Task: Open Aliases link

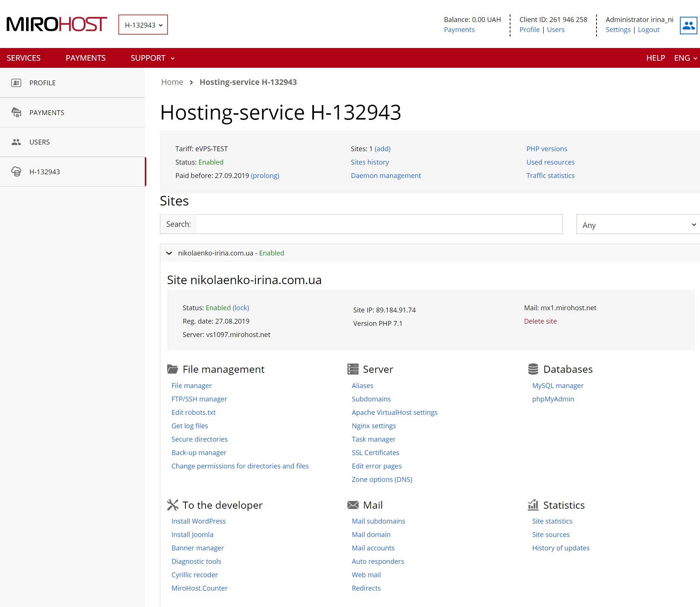Action: tap(362, 385)
